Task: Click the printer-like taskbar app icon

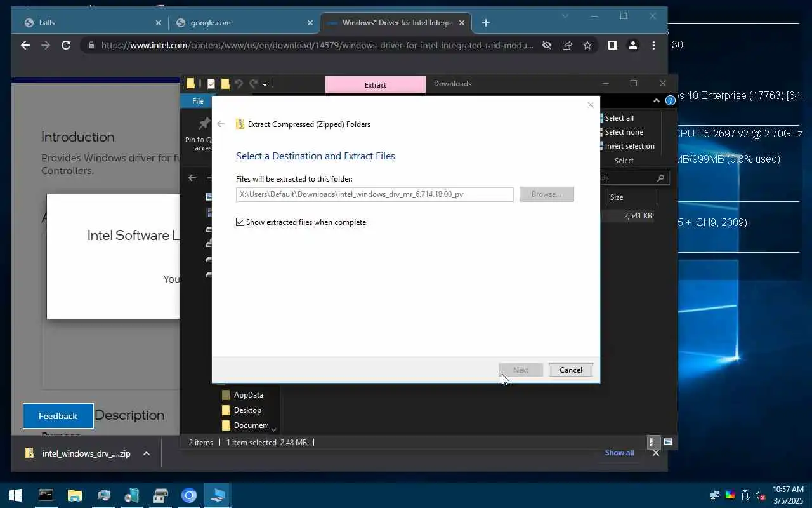Action: (x=160, y=495)
